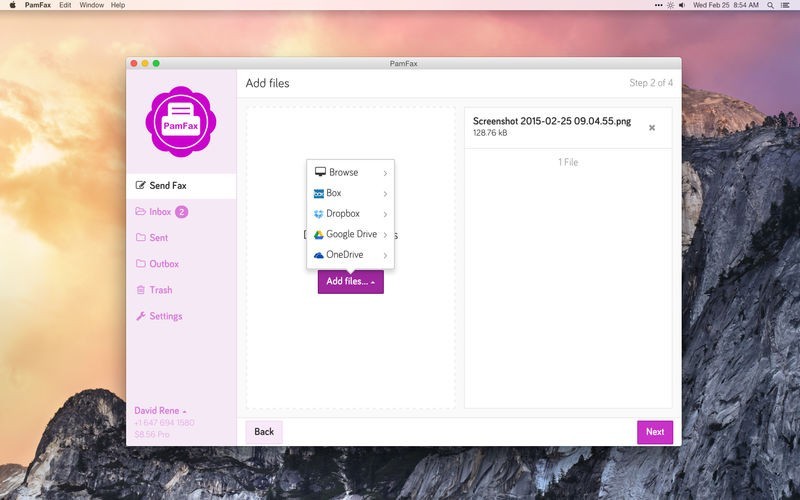
Task: Open the Inbox with 2 unread
Action: click(160, 212)
